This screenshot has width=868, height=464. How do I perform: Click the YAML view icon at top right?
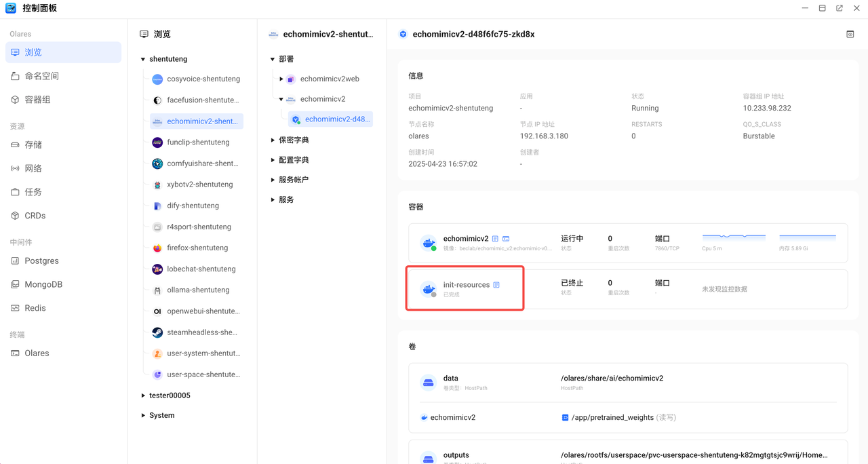pos(850,34)
